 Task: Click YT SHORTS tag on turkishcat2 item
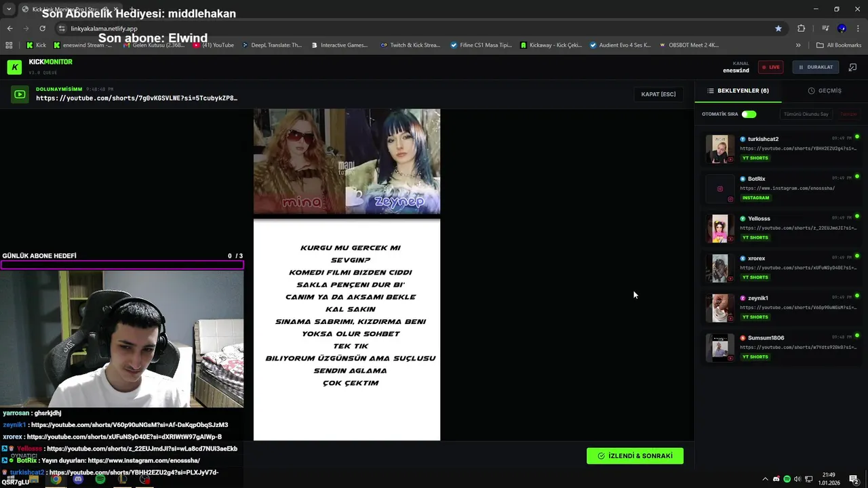tap(755, 158)
